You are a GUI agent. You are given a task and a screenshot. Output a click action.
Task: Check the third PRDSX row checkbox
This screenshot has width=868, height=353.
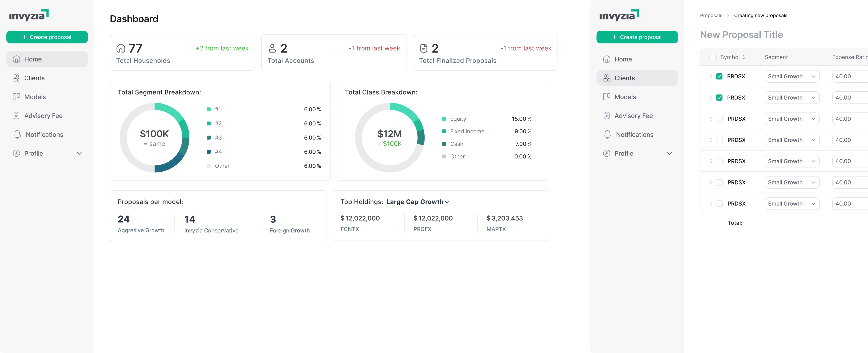[719, 119]
